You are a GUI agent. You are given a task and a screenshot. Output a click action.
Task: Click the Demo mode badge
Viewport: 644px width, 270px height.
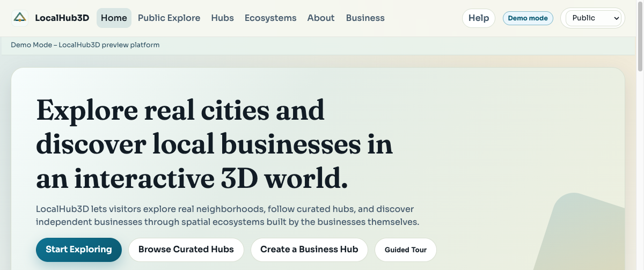pyautogui.click(x=528, y=18)
